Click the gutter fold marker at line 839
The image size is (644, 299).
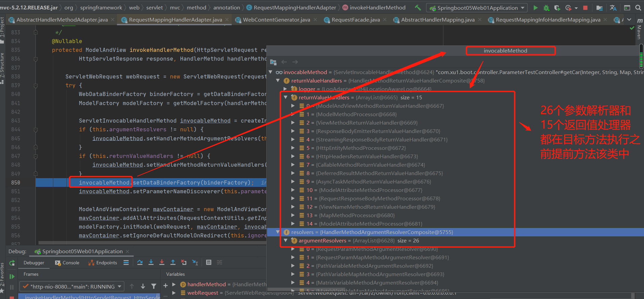tap(35, 86)
